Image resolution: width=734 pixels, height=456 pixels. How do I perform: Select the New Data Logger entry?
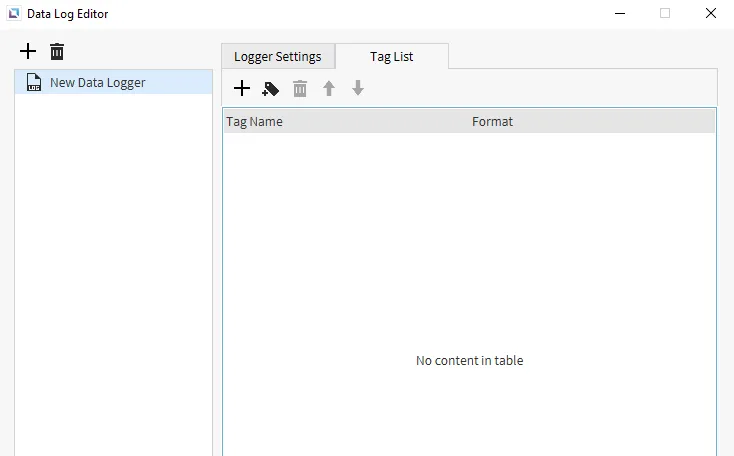98,82
